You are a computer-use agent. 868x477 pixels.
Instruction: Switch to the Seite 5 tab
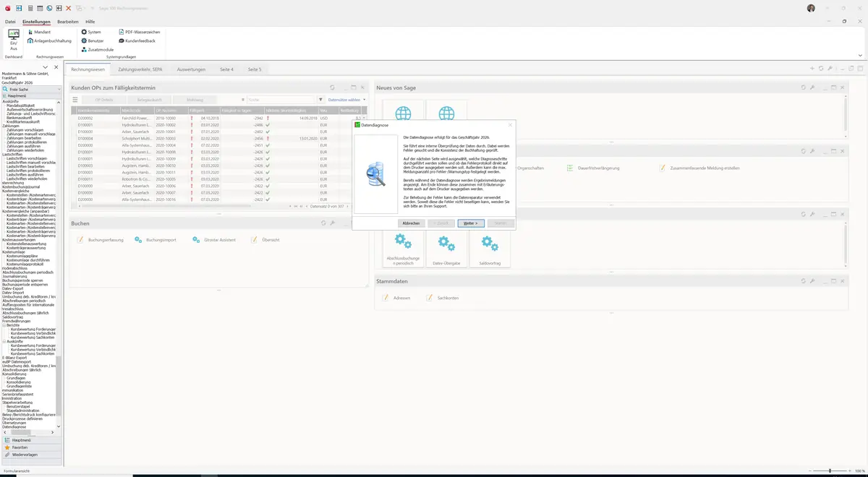point(255,69)
